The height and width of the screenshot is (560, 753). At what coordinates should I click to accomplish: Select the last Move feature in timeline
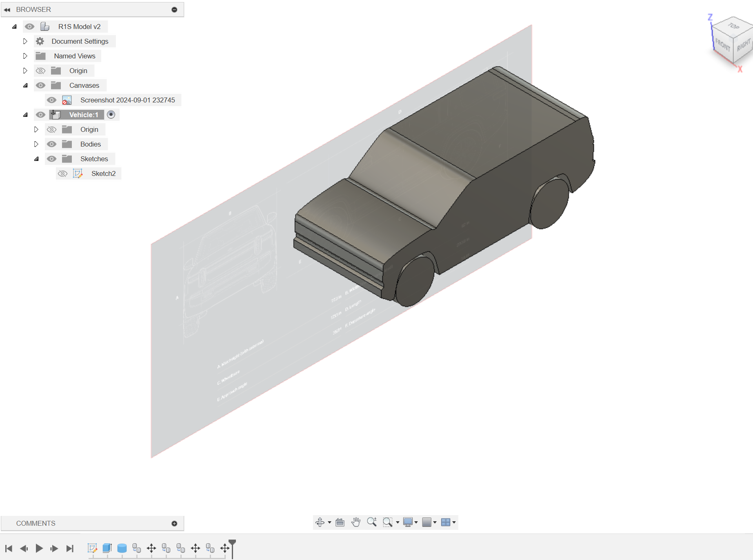(x=225, y=548)
